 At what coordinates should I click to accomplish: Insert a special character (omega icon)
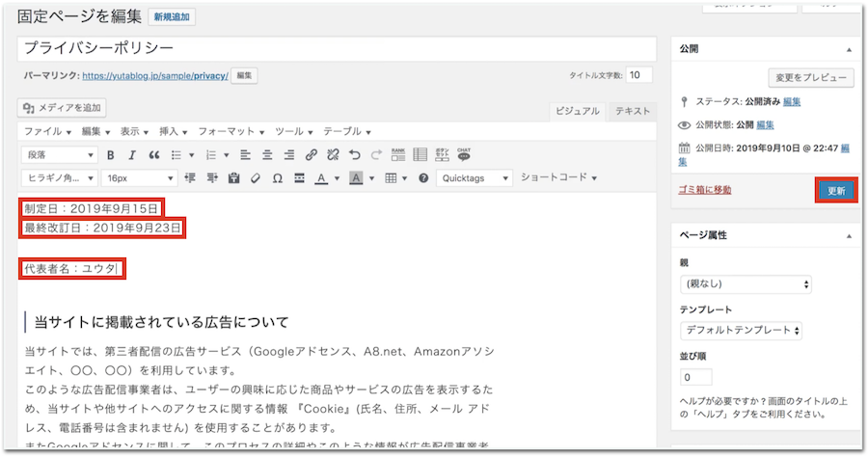click(277, 178)
